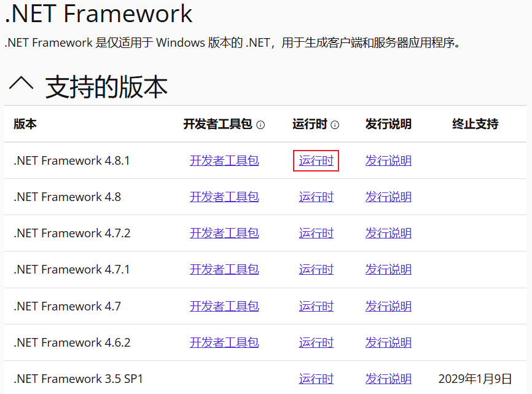This screenshot has width=532, height=394.
Task: Click the .NET Framework 4.7 version text
Action: pyautogui.click(x=67, y=306)
